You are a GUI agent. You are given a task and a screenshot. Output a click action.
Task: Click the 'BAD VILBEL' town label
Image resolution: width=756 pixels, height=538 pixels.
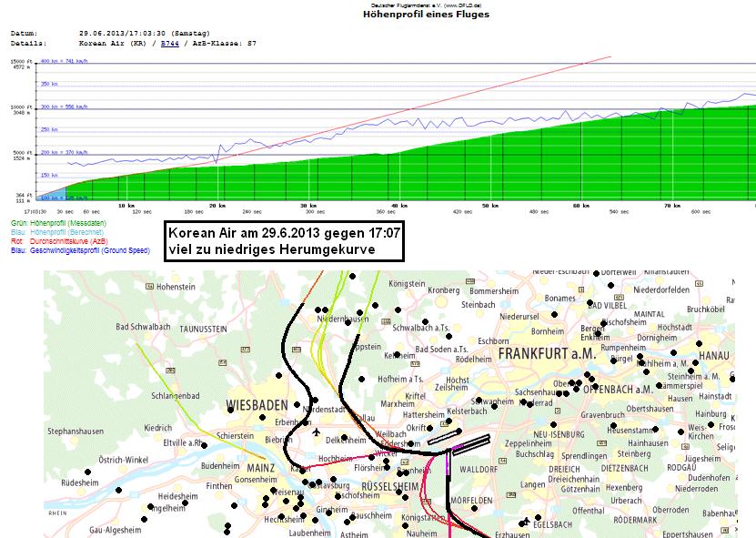[607, 306]
